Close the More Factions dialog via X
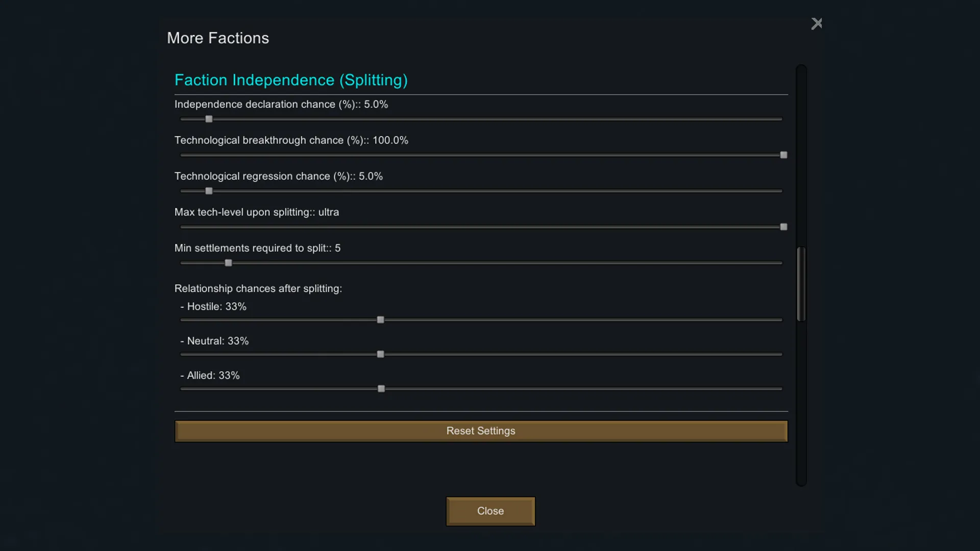Screen dimensions: 980x551 [817, 23]
